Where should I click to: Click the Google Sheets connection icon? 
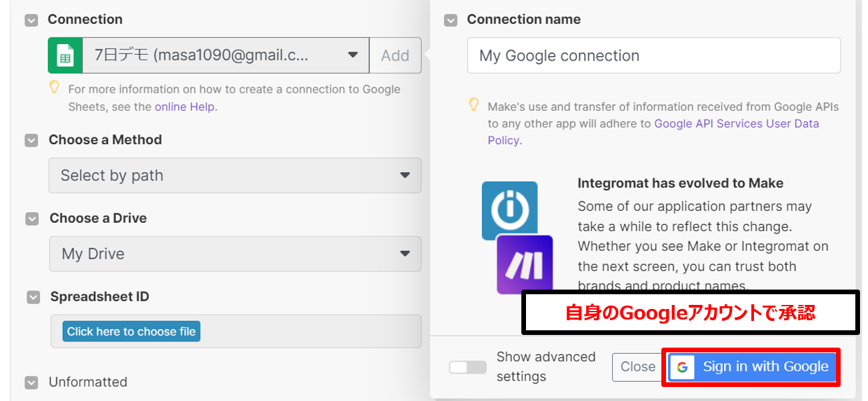65,55
